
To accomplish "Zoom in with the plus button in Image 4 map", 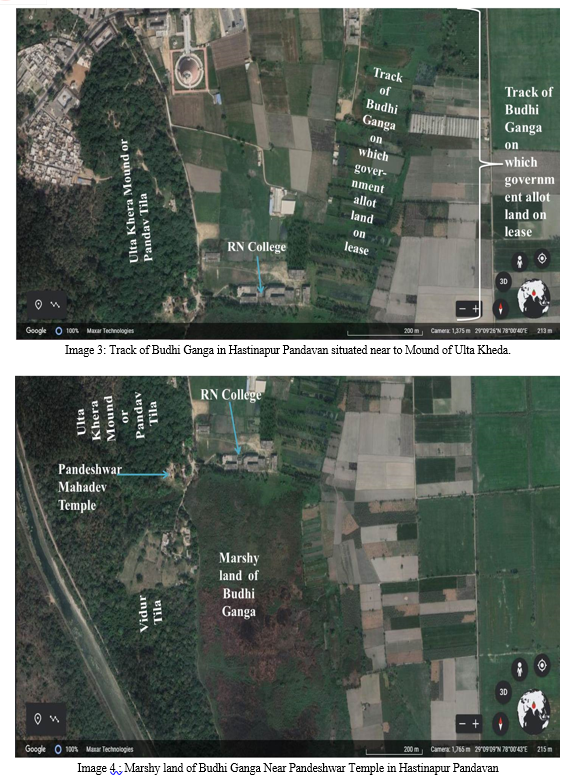I will tap(475, 723).
